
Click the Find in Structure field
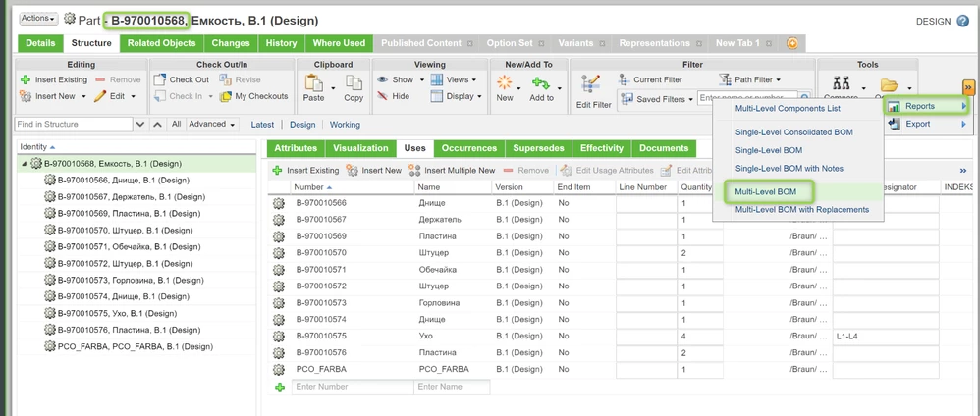point(74,125)
